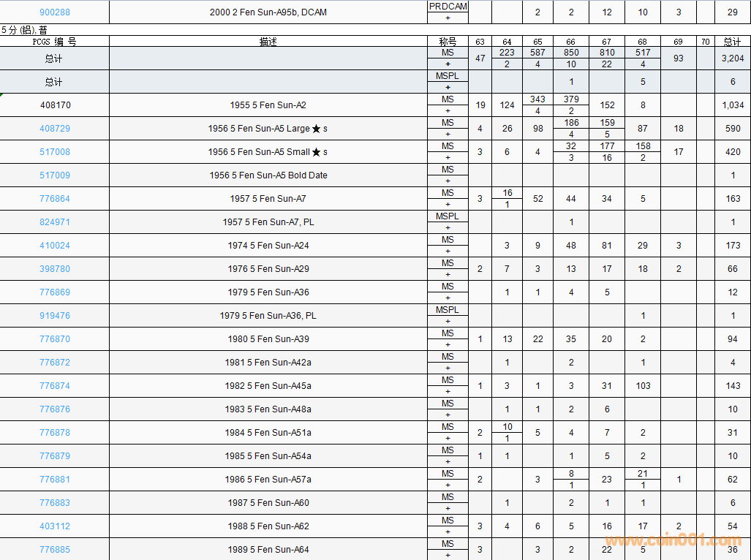Open link 776870 for 1980 5 Fen
The width and height of the screenshot is (751, 560).
[x=55, y=339]
